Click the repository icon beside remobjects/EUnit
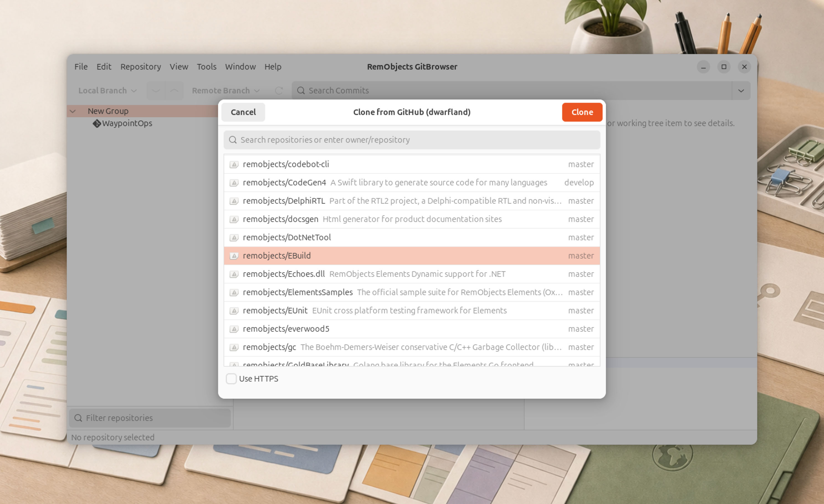The width and height of the screenshot is (824, 504). click(234, 311)
